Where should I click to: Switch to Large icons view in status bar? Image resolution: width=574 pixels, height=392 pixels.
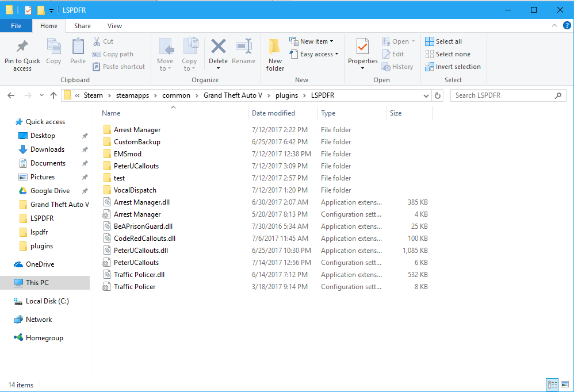coord(565,385)
